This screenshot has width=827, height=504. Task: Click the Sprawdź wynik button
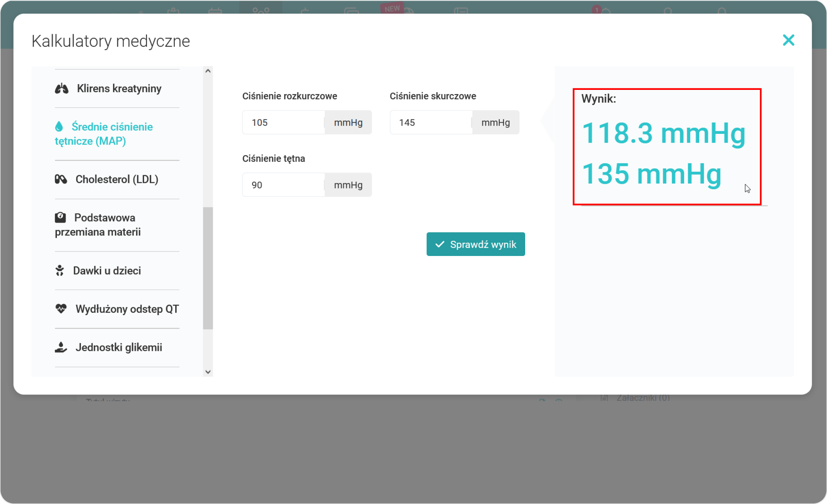(x=475, y=244)
